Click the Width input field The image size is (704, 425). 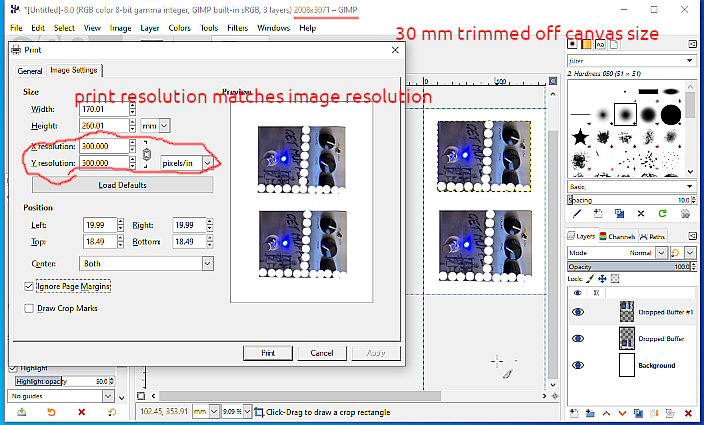[x=104, y=109]
